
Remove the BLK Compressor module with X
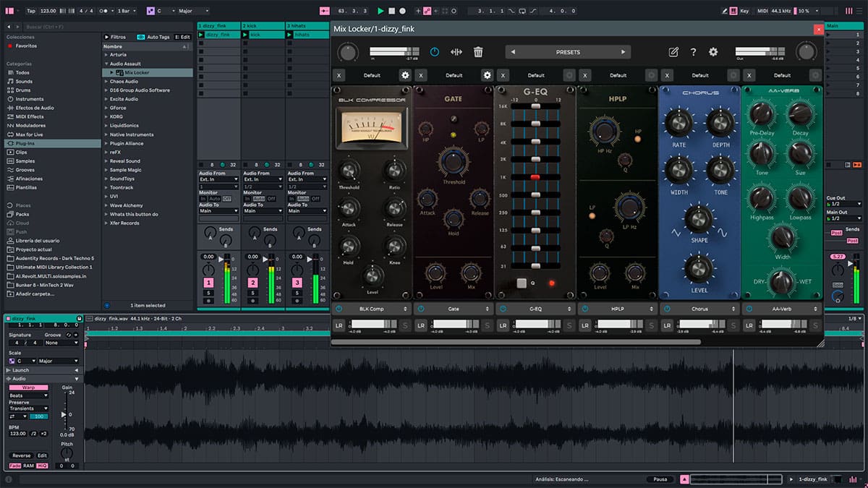coord(339,75)
